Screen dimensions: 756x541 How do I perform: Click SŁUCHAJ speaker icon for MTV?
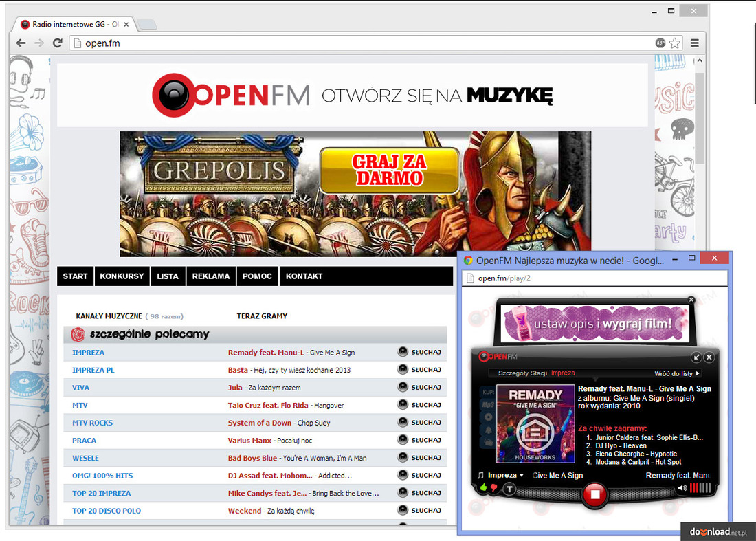pyautogui.click(x=403, y=404)
